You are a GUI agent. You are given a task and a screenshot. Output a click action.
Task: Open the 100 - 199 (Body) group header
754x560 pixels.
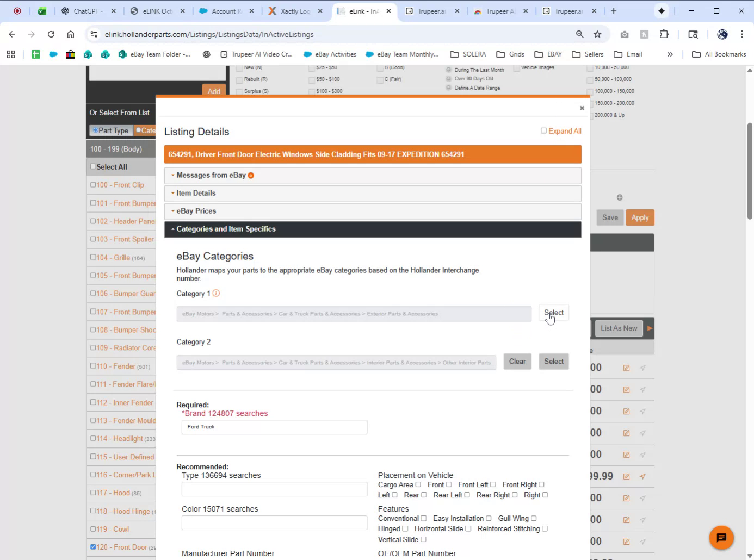click(x=121, y=149)
